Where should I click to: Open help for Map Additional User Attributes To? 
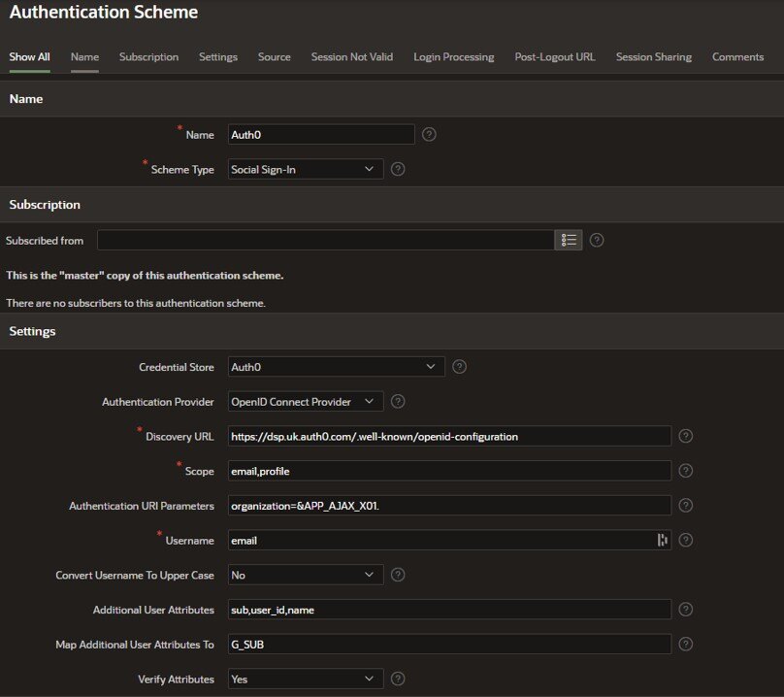pyautogui.click(x=685, y=644)
